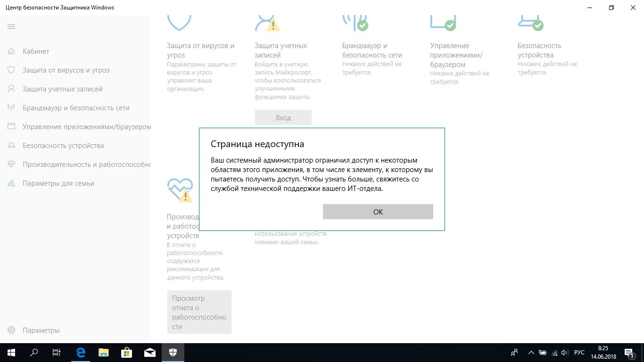Open the Windows Start menu

(x=11, y=353)
